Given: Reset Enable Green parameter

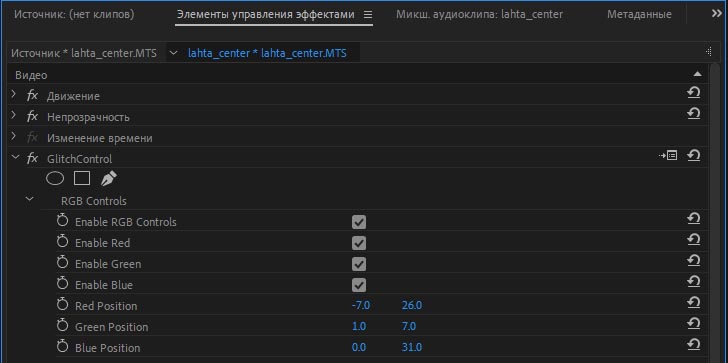Looking at the screenshot, I should (693, 260).
